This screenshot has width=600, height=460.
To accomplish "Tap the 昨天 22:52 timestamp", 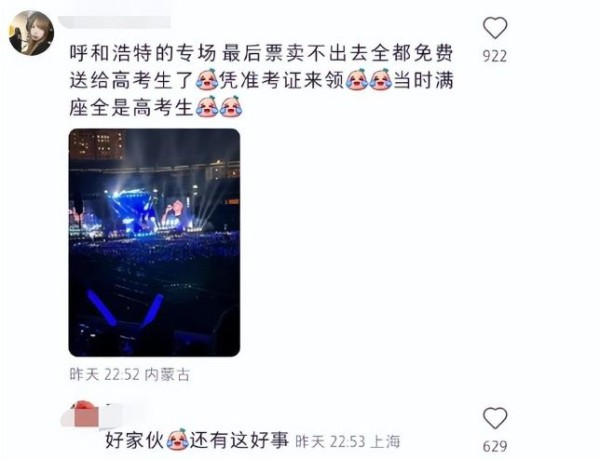I will tap(104, 375).
